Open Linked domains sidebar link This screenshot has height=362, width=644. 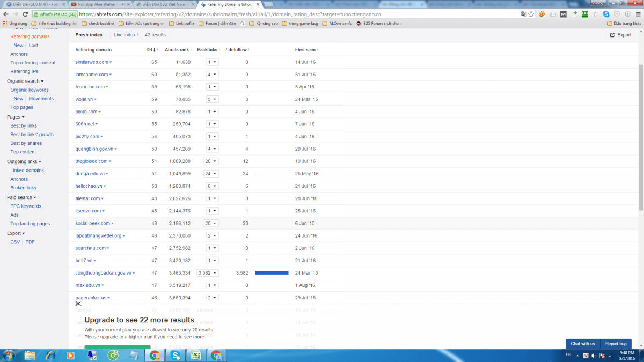pos(27,171)
